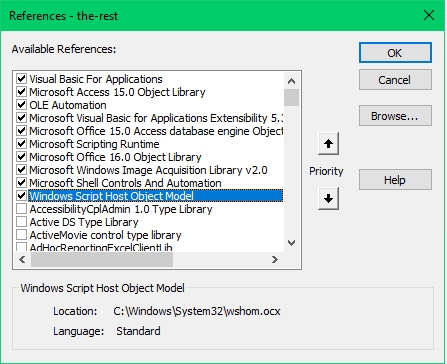Enable AccessibilityCplAdmin 1.0 Type Library checkbox

click(22, 209)
